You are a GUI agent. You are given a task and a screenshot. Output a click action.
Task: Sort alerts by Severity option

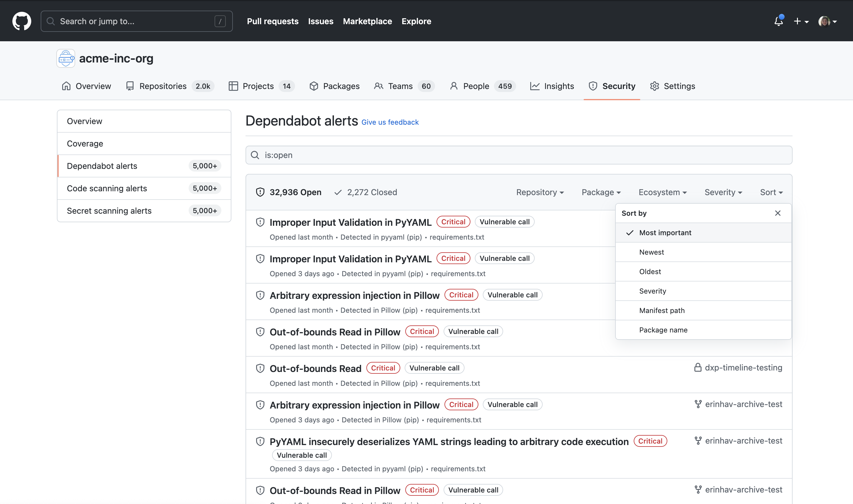[x=704, y=291]
